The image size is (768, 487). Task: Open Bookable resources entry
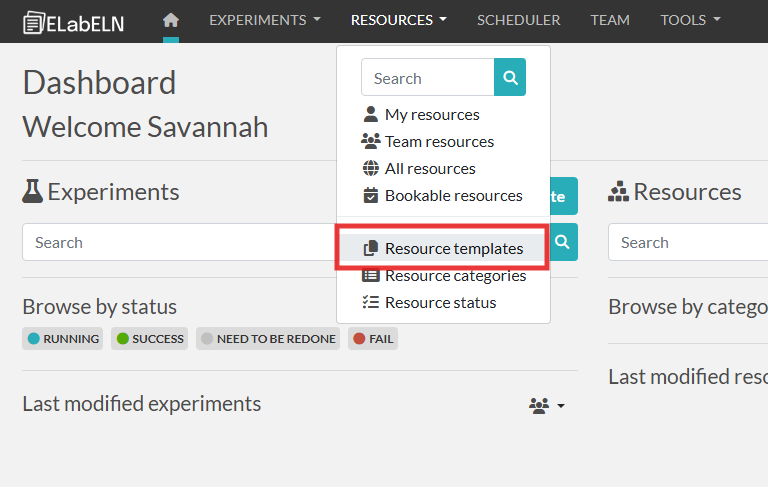[453, 195]
